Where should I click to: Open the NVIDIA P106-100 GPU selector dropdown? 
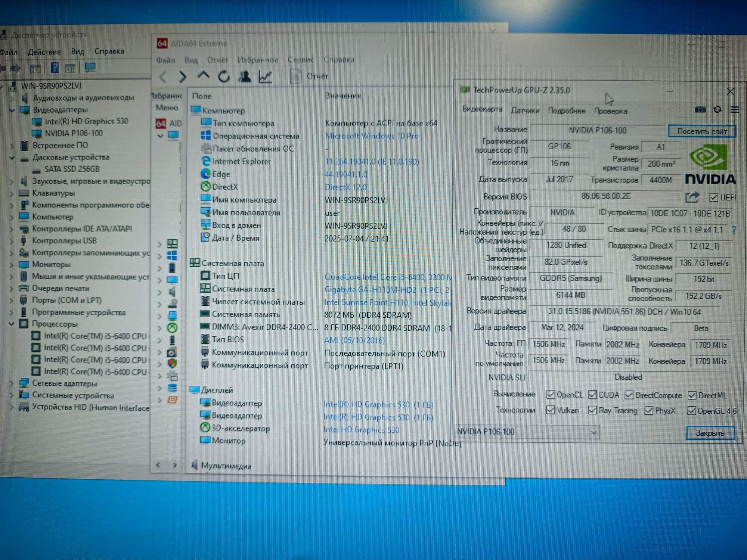tap(527, 432)
